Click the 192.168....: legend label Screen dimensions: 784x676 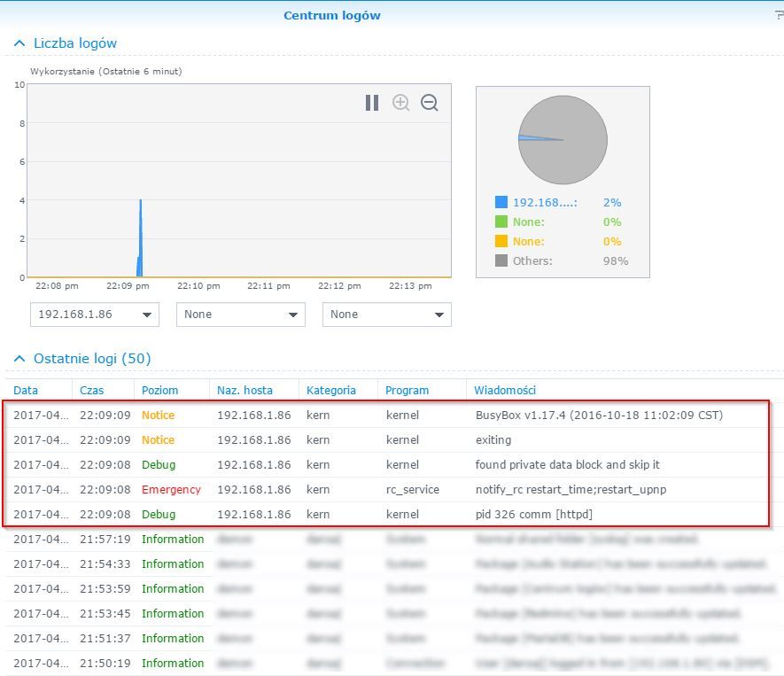tap(545, 203)
